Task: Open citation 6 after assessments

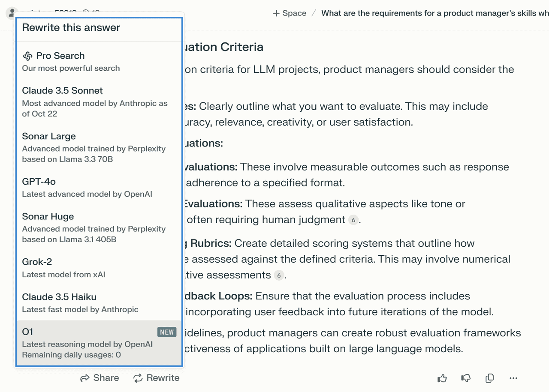Action: click(279, 275)
